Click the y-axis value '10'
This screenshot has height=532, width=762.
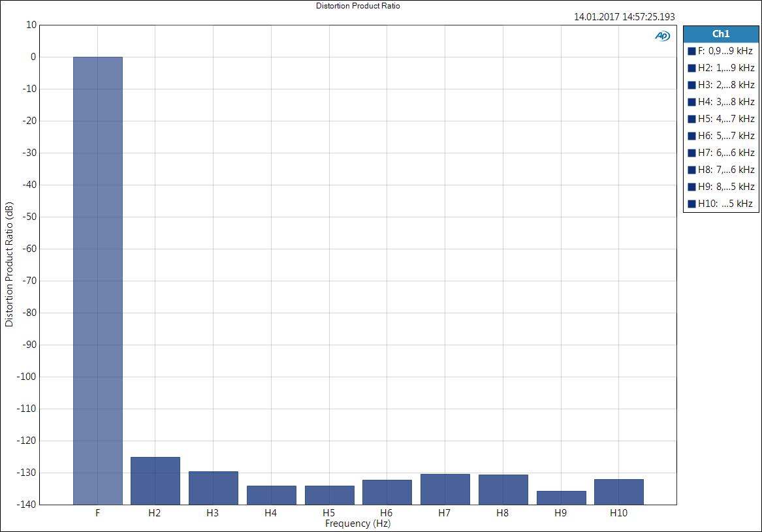(x=31, y=25)
